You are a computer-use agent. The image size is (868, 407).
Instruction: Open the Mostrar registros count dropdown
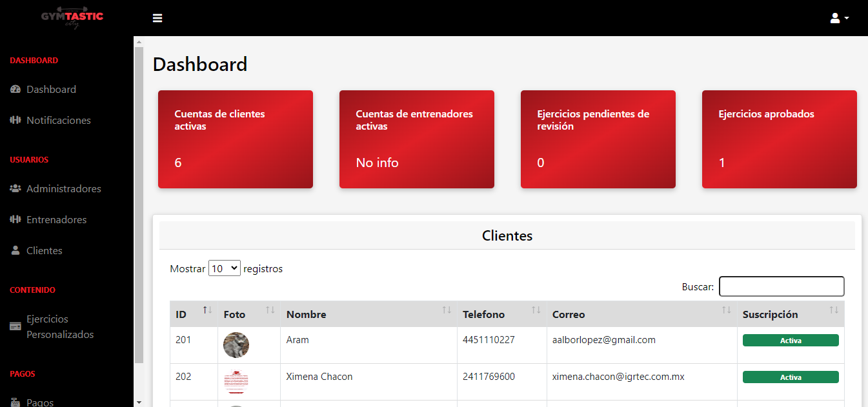coord(224,268)
